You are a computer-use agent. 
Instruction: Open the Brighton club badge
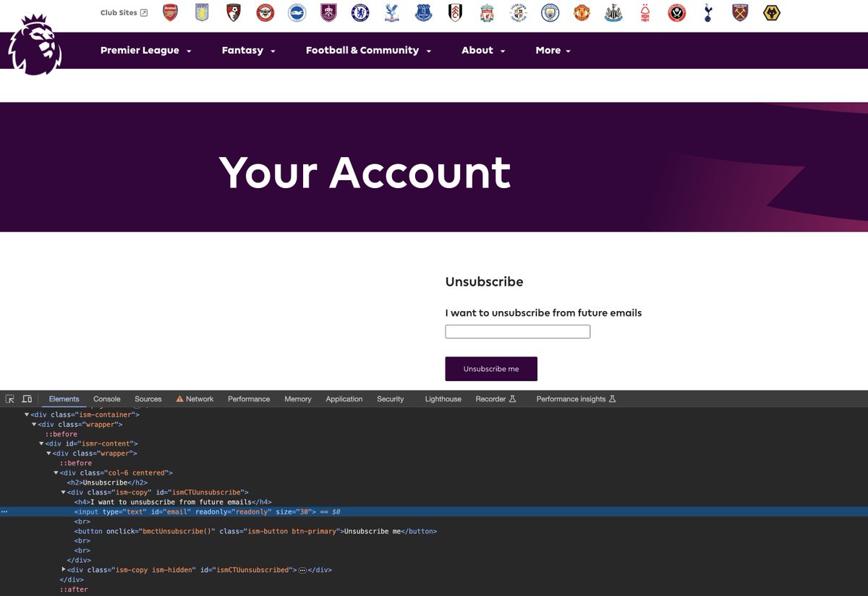[x=297, y=12]
